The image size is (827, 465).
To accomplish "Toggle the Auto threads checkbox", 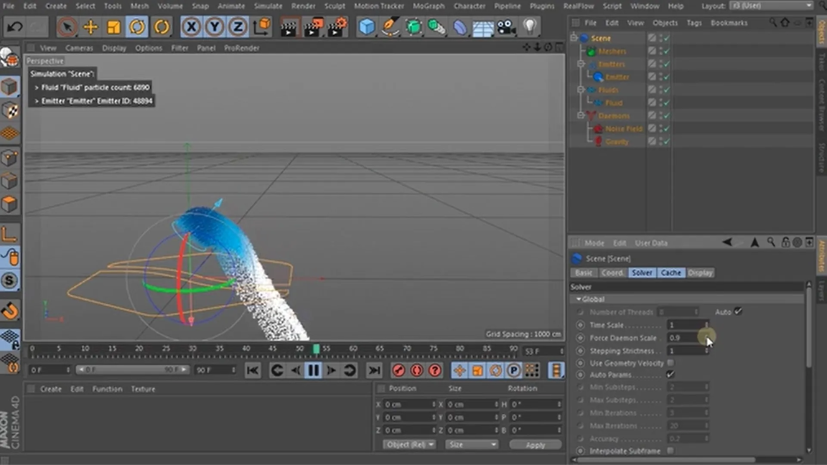I will point(738,312).
